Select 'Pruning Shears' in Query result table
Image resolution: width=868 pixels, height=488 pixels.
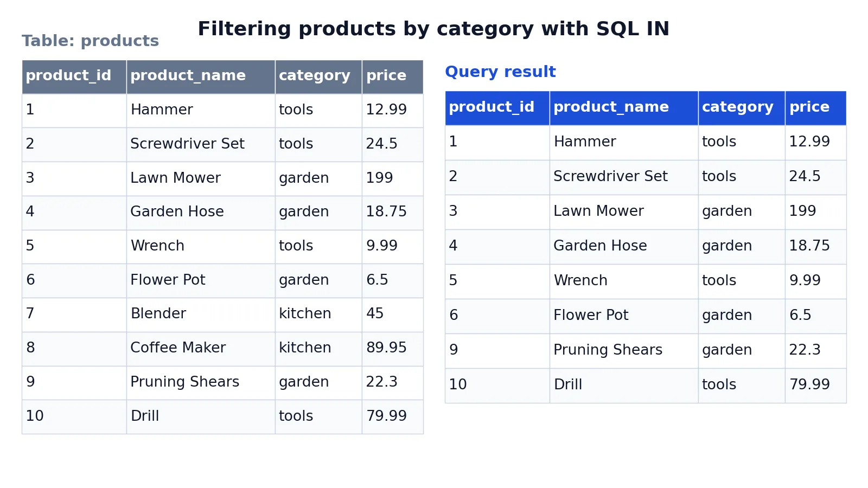tap(624, 351)
